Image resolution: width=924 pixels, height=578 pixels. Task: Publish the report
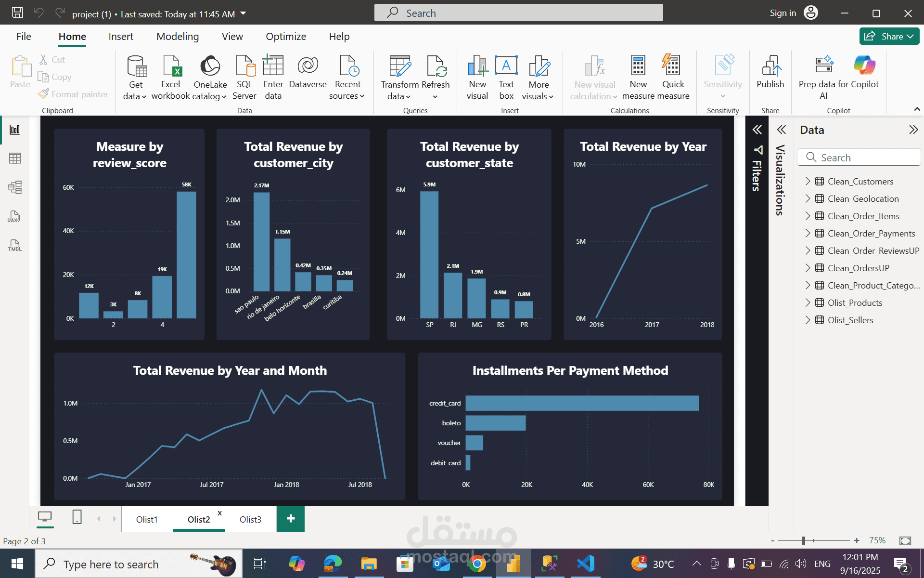point(770,71)
